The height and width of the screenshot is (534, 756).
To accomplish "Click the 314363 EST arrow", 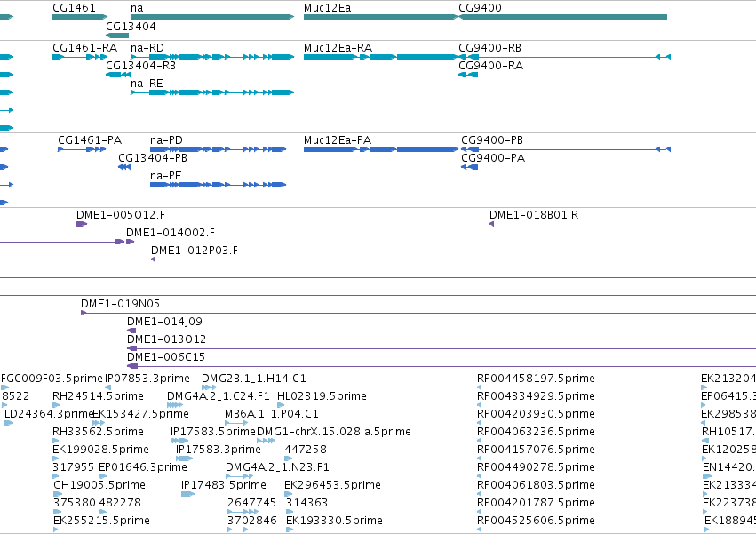I will tap(290, 512).
